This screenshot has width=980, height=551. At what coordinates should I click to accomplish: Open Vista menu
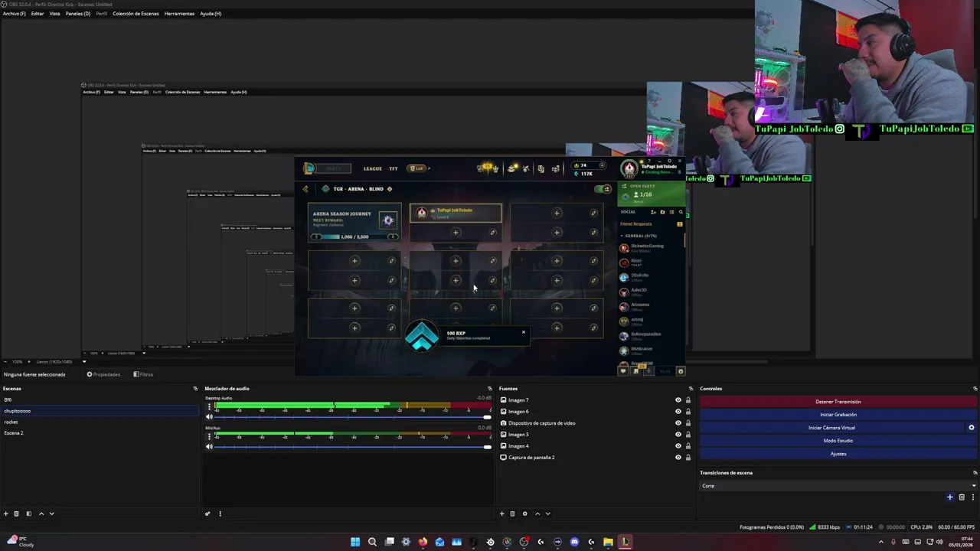54,14
